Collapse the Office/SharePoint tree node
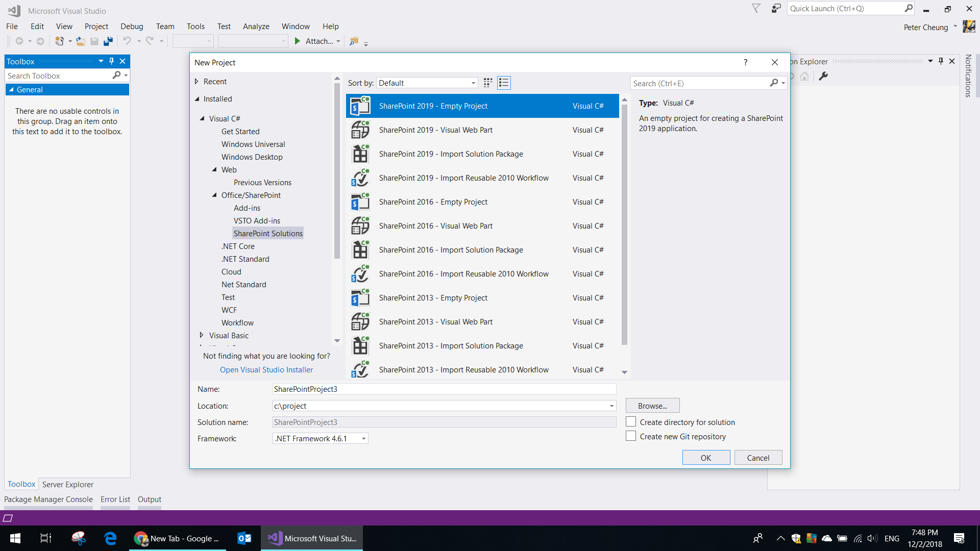The image size is (980, 551). pyautogui.click(x=214, y=195)
